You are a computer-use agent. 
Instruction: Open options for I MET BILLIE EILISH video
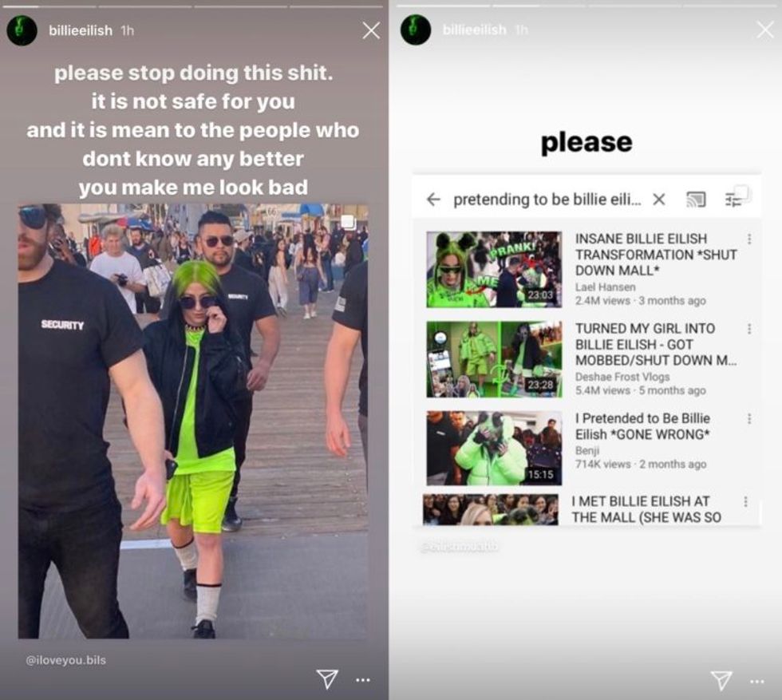[745, 501]
